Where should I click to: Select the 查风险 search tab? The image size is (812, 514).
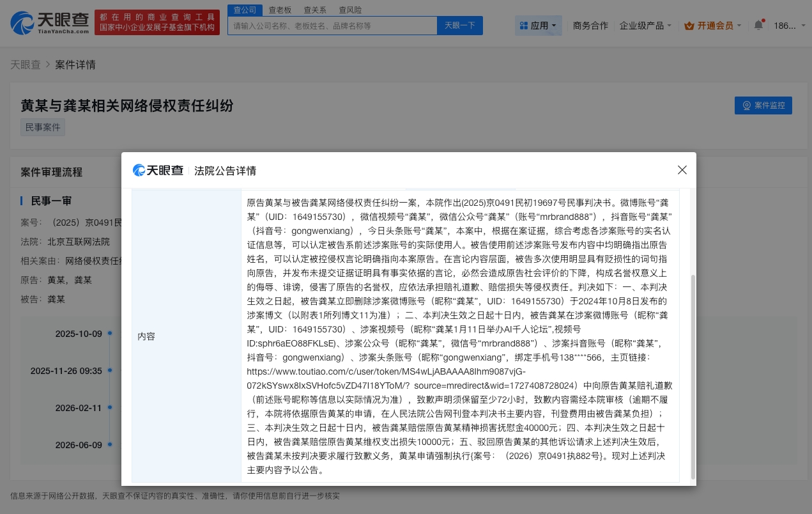[350, 10]
